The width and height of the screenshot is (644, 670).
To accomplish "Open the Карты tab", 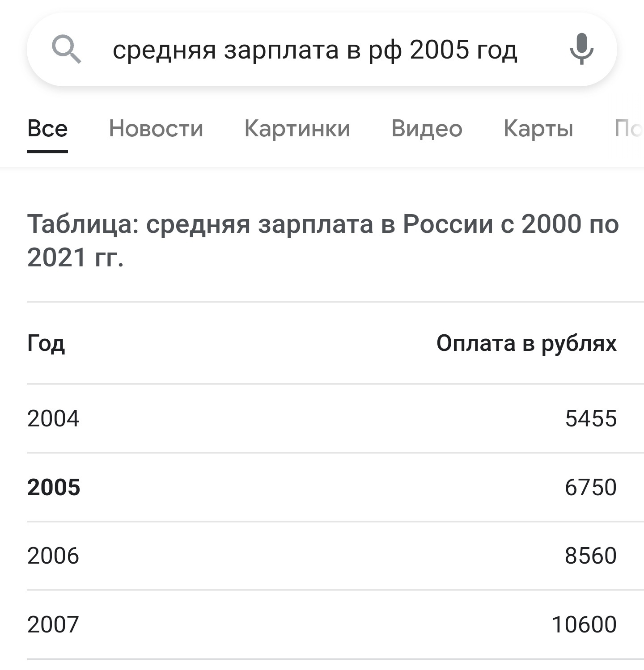I will [x=538, y=129].
